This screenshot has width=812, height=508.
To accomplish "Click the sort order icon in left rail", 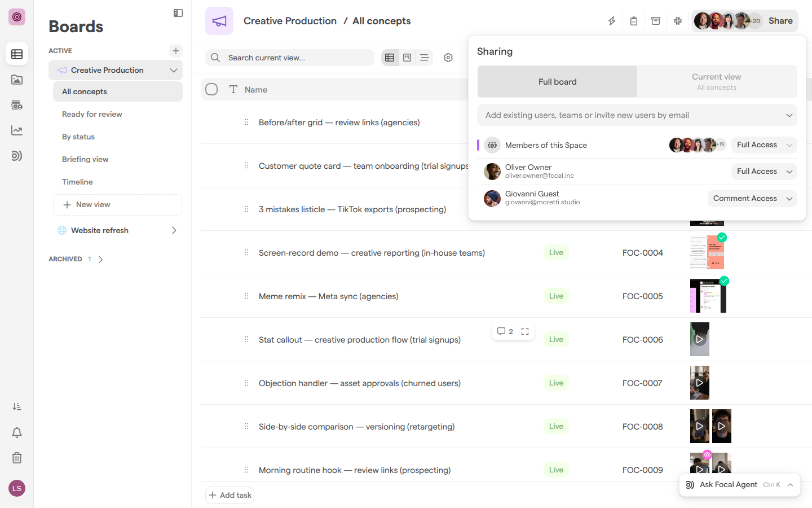I will pyautogui.click(x=17, y=406).
